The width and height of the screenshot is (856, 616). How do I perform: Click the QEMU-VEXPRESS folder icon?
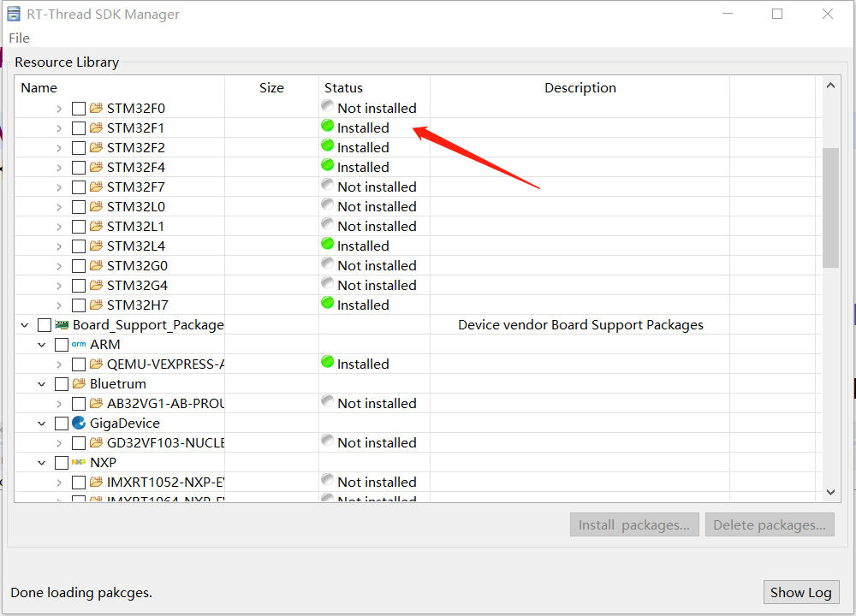pos(96,364)
